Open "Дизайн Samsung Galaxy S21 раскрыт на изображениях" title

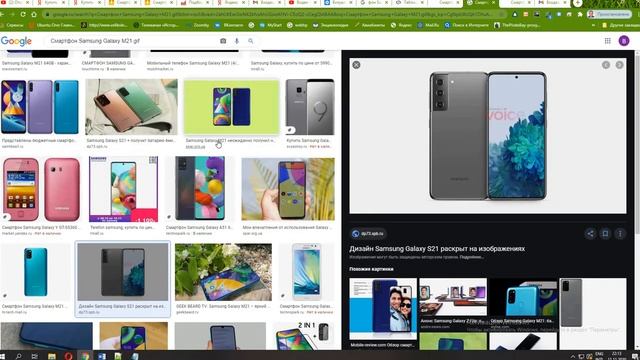tap(437, 249)
